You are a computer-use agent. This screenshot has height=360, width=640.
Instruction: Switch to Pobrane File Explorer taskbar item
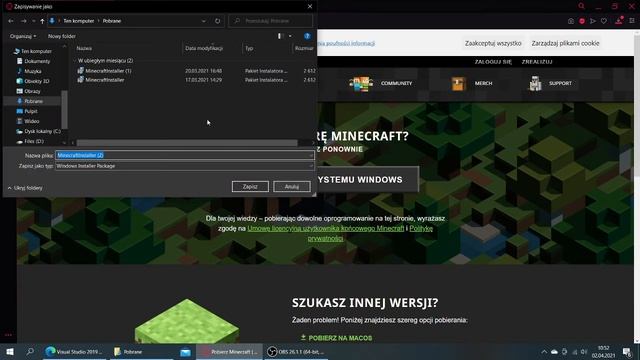[142, 351]
